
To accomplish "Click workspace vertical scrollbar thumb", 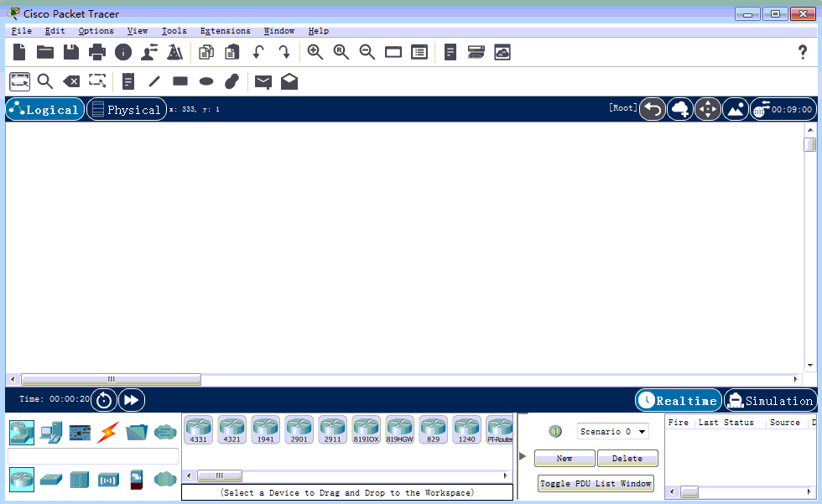I will click(810, 144).
